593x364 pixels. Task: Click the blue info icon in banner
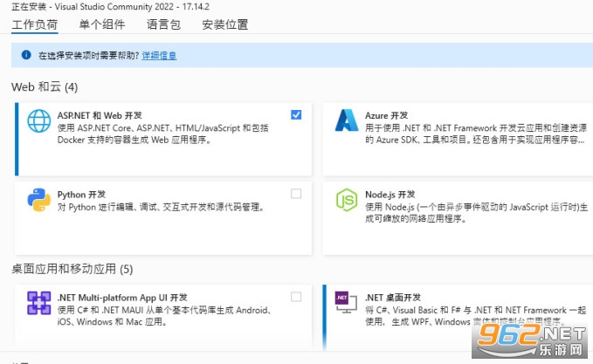[26, 55]
